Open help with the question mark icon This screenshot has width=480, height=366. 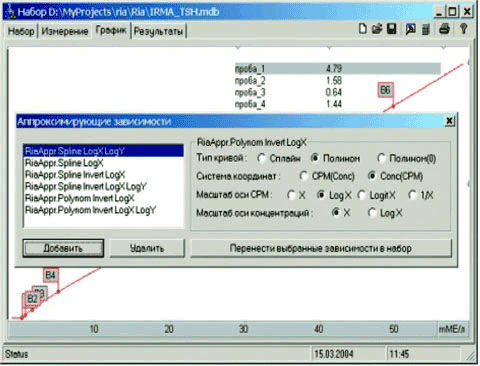[463, 29]
